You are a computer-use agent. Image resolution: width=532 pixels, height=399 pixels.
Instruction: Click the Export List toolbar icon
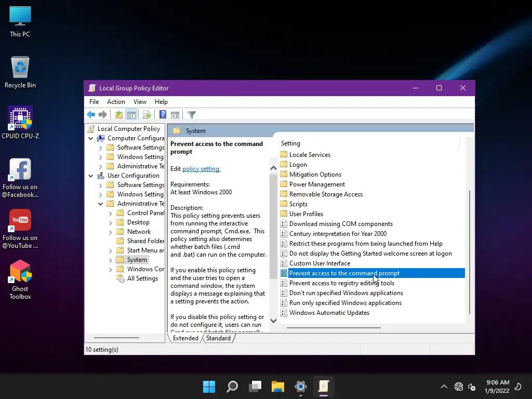[147, 115]
